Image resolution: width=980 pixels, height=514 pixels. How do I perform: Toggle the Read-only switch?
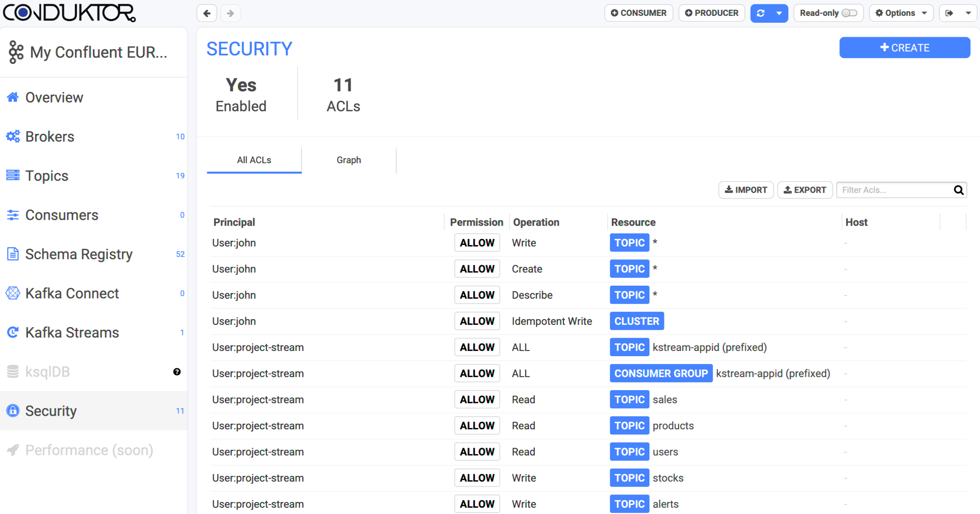[x=849, y=13]
